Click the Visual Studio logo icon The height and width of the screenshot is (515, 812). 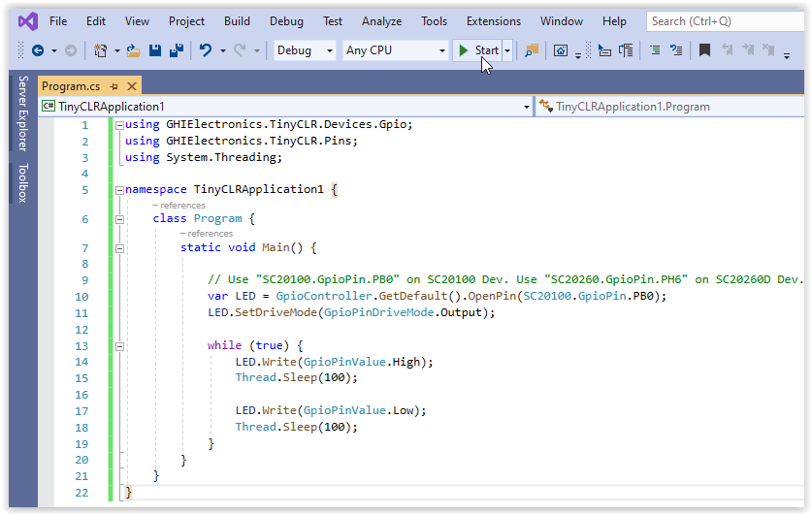pyautogui.click(x=28, y=21)
